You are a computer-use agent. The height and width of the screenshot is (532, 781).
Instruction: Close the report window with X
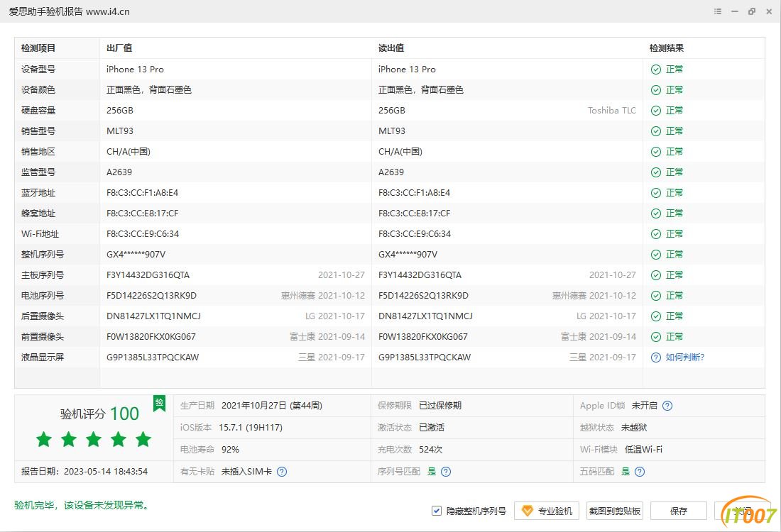tap(768, 11)
